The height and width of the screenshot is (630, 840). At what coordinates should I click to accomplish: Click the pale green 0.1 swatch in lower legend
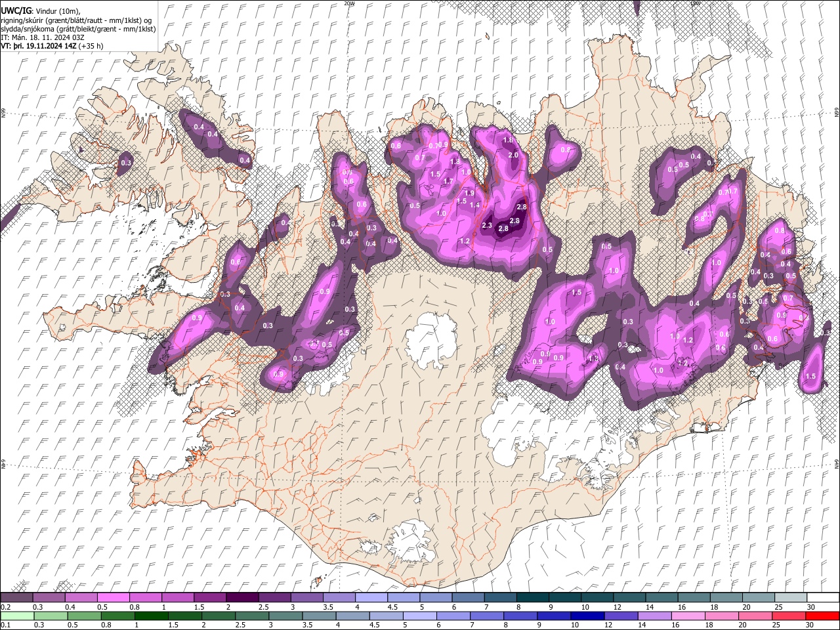coord(16,616)
